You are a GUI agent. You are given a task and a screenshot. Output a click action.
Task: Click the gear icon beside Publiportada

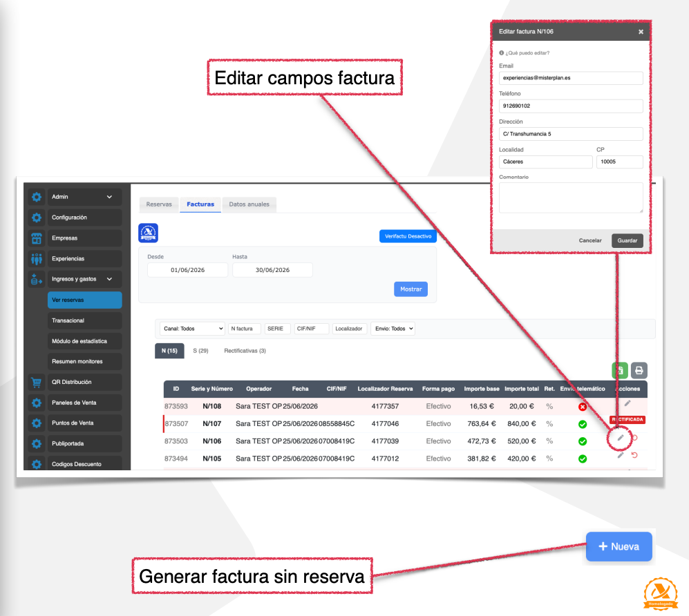37,443
